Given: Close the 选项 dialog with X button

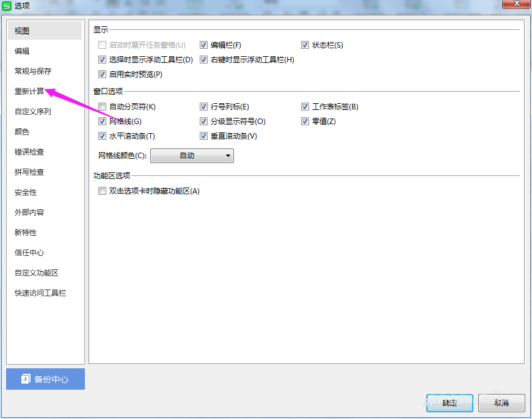Looking at the screenshot, I should click(516, 4).
